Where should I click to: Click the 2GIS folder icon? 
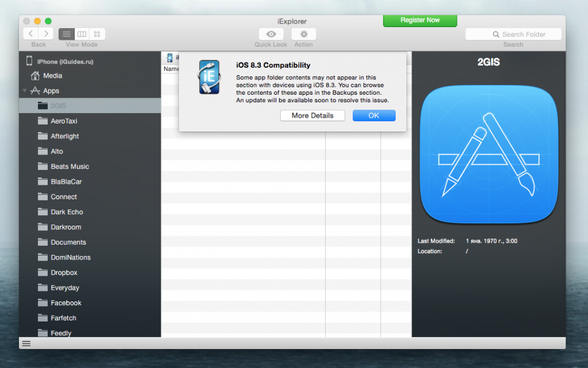(x=42, y=105)
